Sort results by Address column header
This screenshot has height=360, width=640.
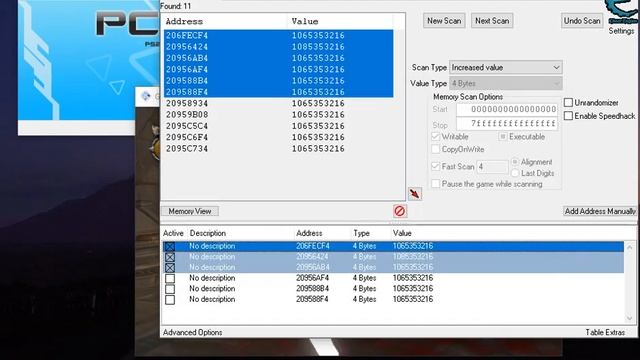point(225,21)
